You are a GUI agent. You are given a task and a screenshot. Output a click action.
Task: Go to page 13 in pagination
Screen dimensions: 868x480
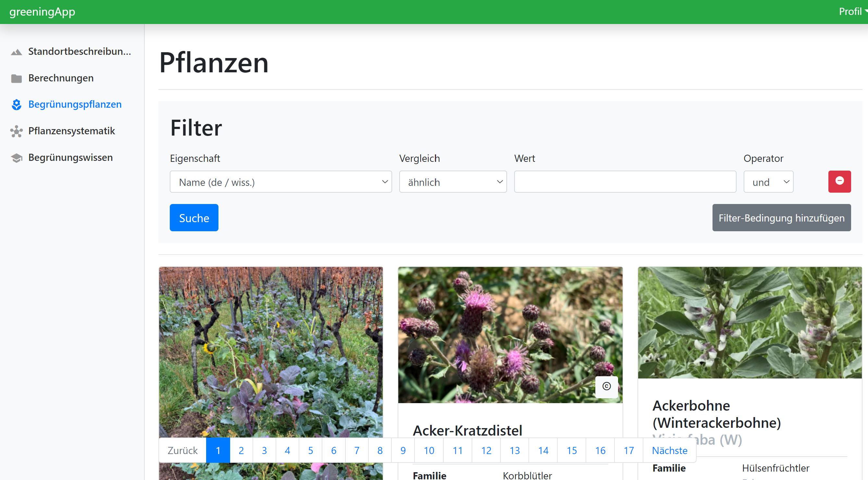(515, 450)
